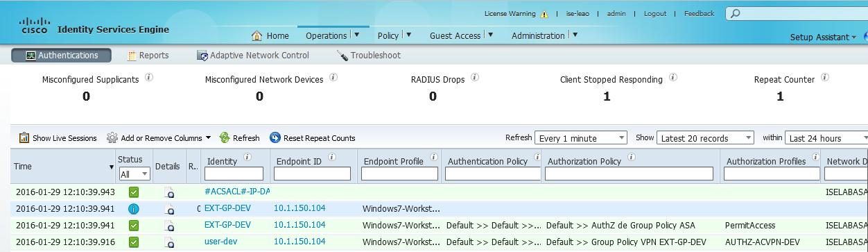Click the Endpoint Profile filter field
868x252 pixels.
(x=400, y=174)
